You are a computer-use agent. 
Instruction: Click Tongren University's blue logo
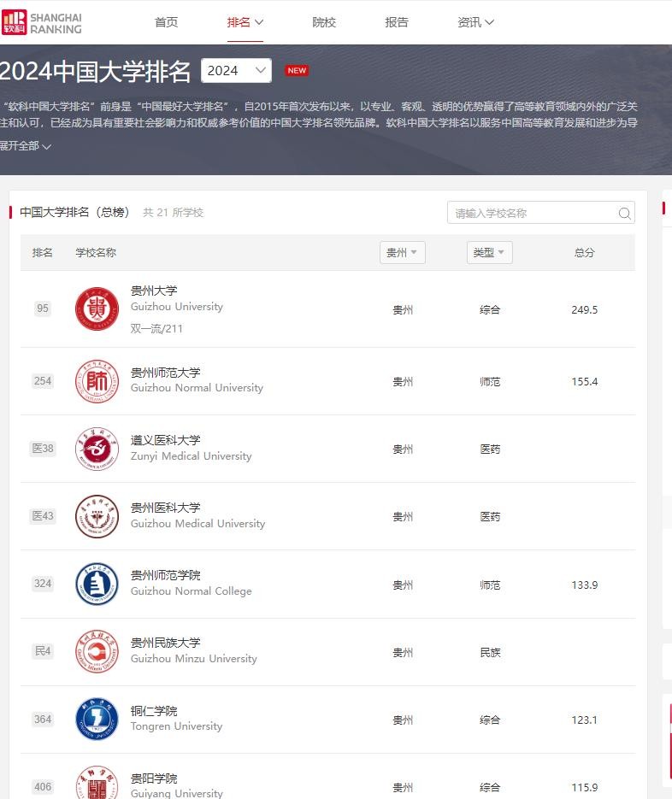point(97,720)
